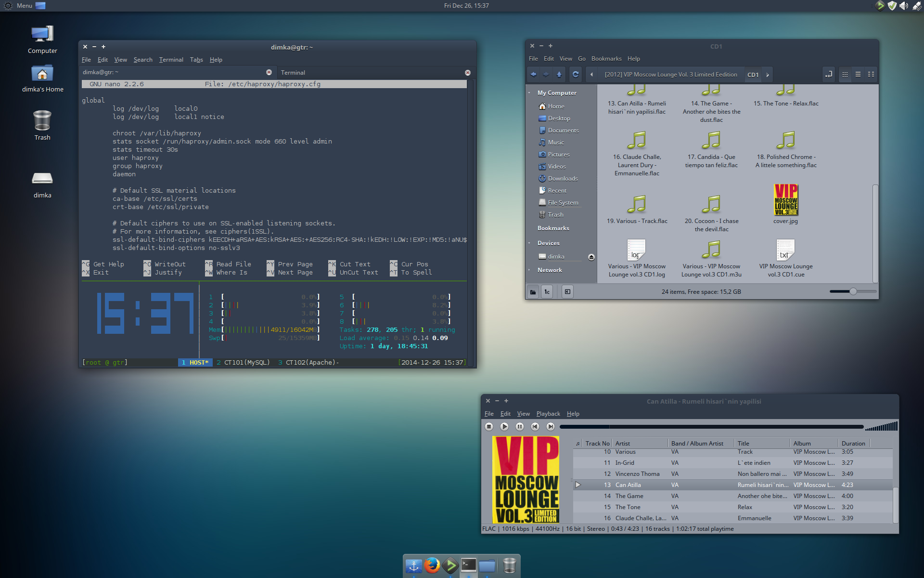
Task: Select VIP Moscow Lounge vol.3 CD1.m3u playlist file
Action: click(711, 259)
